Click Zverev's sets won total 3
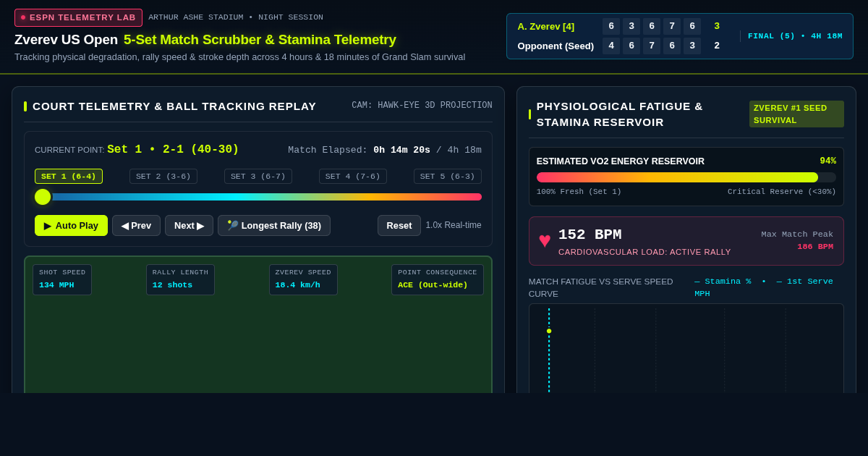The image size is (868, 456). [717, 26]
